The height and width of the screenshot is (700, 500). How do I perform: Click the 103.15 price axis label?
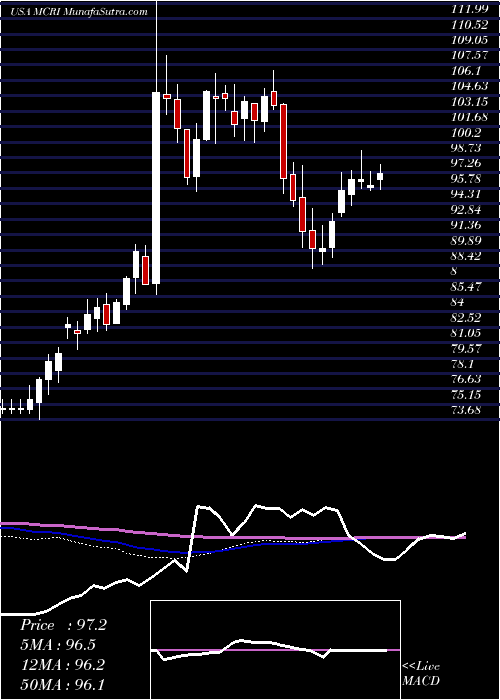tap(470, 101)
